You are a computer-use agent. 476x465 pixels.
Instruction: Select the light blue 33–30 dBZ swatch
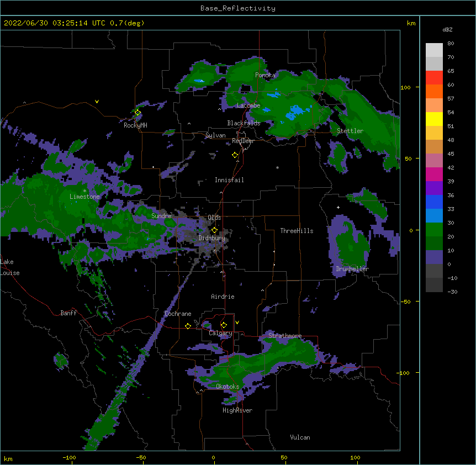[434, 215]
